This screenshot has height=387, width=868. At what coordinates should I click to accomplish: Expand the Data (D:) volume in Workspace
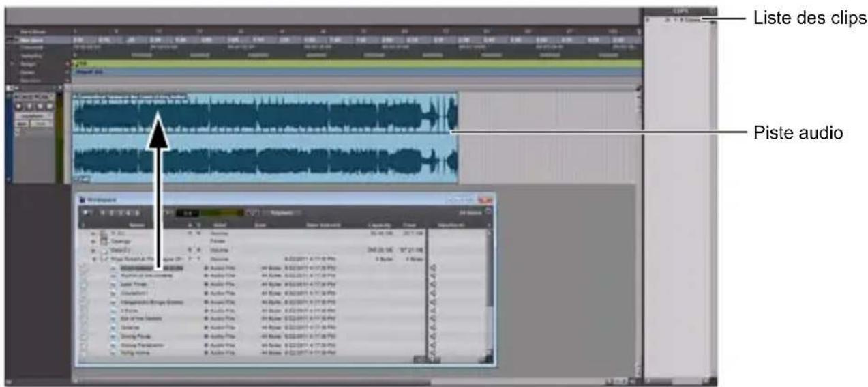(x=93, y=250)
